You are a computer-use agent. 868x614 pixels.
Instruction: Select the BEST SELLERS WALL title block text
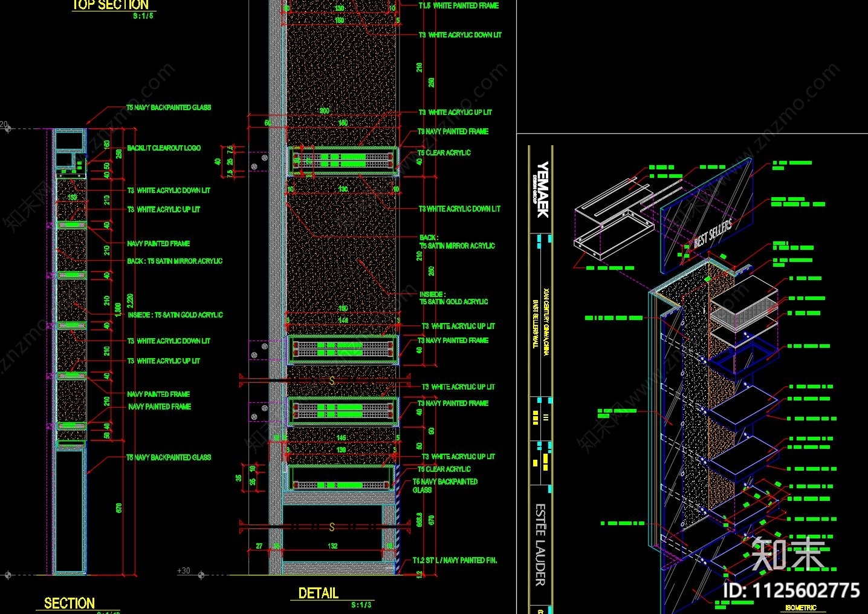pyautogui.click(x=535, y=324)
